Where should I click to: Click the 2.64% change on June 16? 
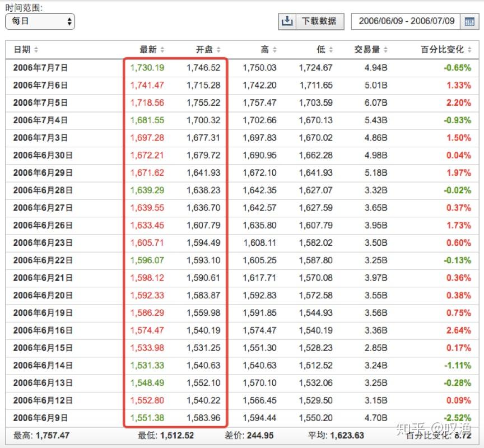[459, 330]
